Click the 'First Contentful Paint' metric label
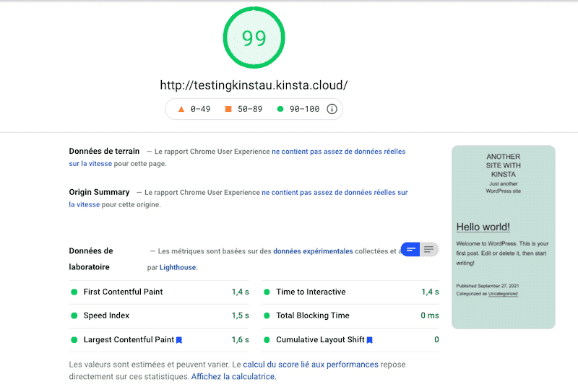This screenshot has height=392, width=578. coord(123,292)
